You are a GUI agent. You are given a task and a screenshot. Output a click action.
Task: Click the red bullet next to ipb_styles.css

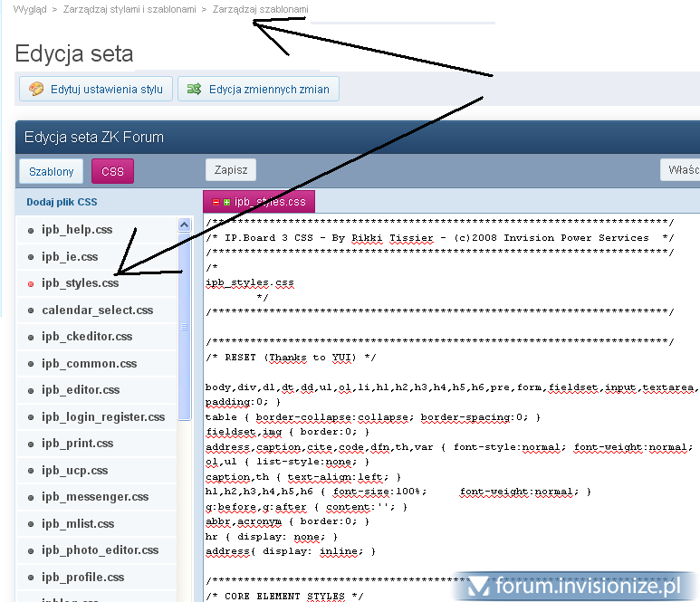(x=31, y=283)
